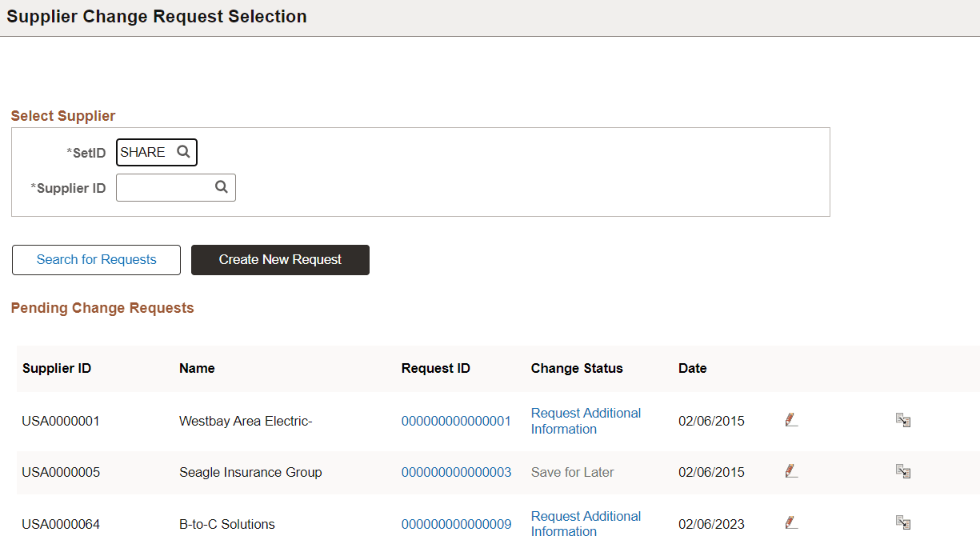
Task: Open change comparison icon for B-to-C Solutions row
Action: (x=903, y=522)
